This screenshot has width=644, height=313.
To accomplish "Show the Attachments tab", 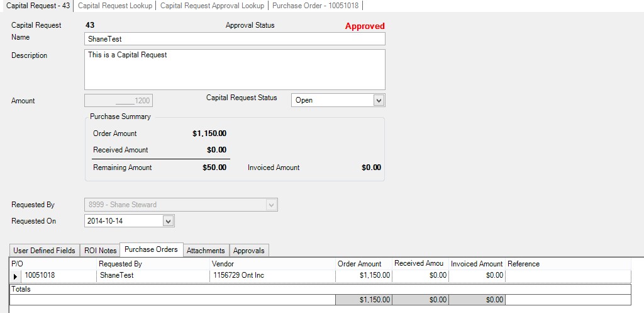I will [206, 251].
